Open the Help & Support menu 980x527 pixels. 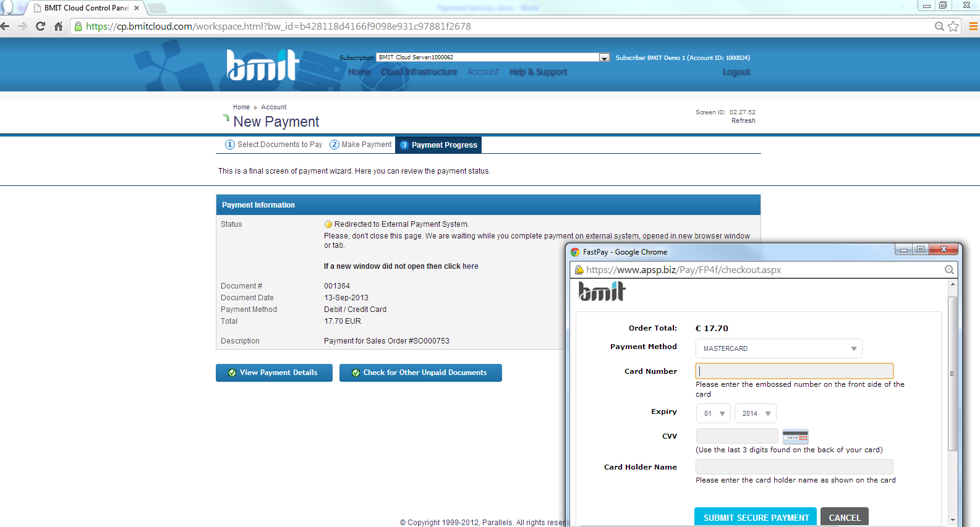(538, 72)
